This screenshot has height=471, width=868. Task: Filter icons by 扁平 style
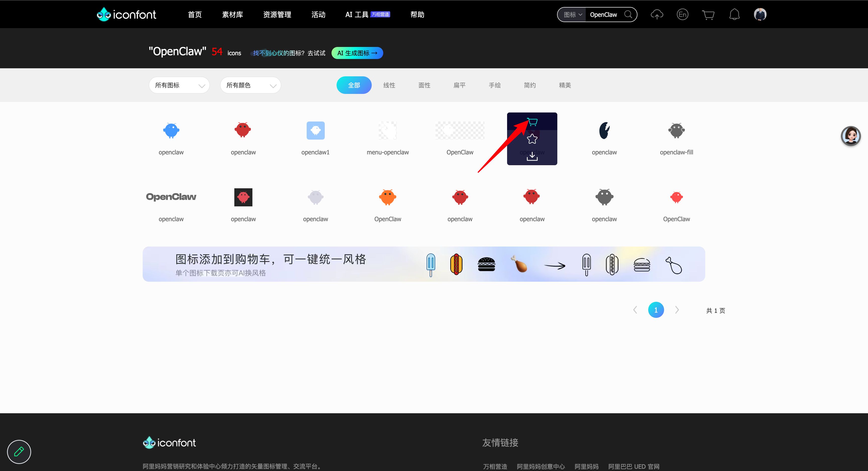pyautogui.click(x=460, y=85)
